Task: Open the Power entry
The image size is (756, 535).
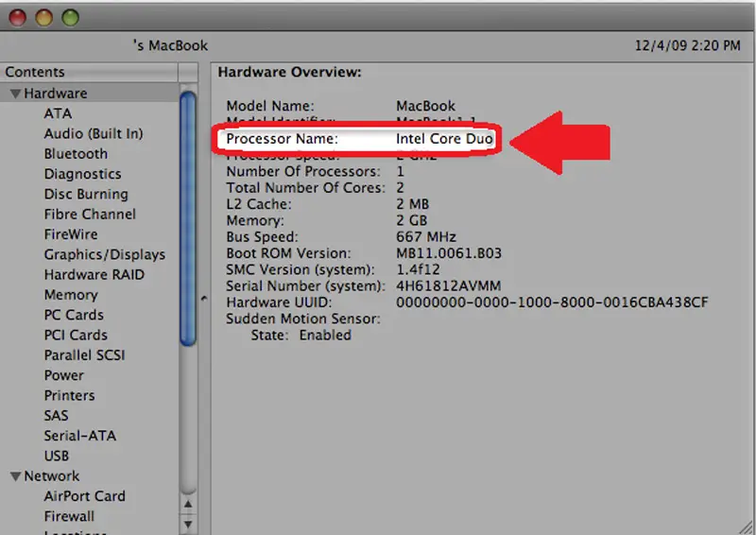Action: [63, 375]
